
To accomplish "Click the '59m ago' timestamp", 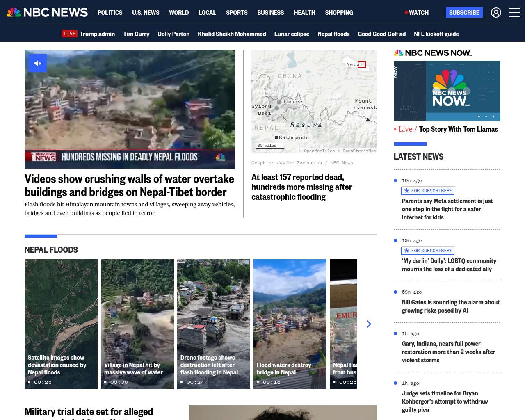I will [x=412, y=292].
